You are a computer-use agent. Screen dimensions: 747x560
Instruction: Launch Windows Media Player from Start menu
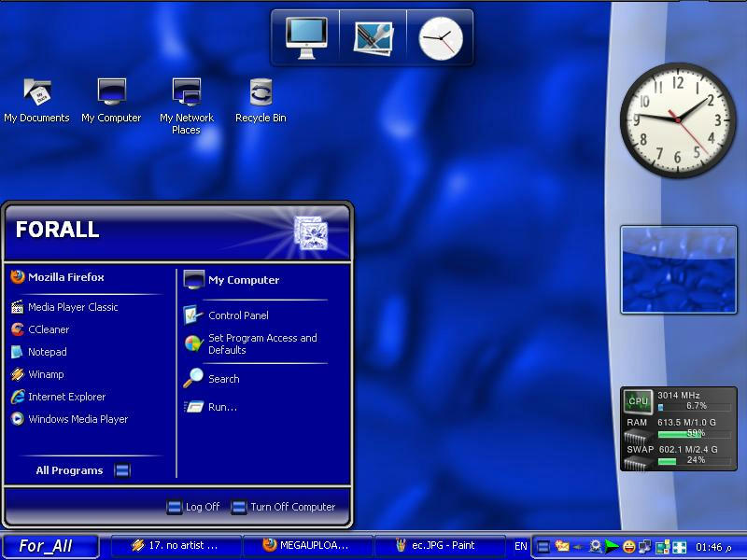tap(69, 419)
